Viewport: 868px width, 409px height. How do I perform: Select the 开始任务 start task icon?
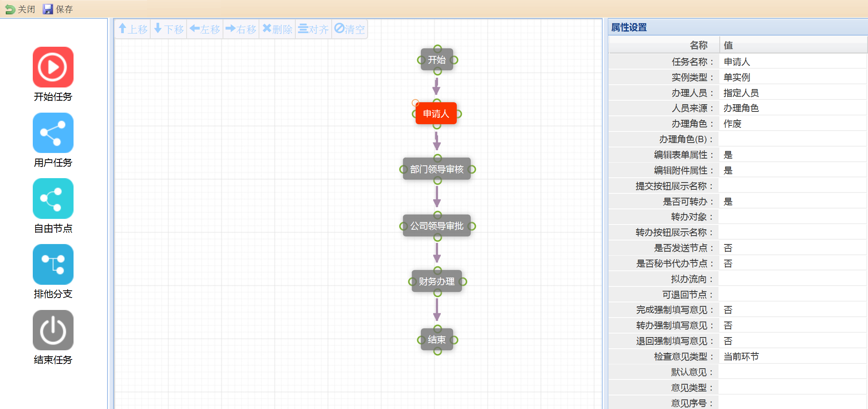coord(53,67)
